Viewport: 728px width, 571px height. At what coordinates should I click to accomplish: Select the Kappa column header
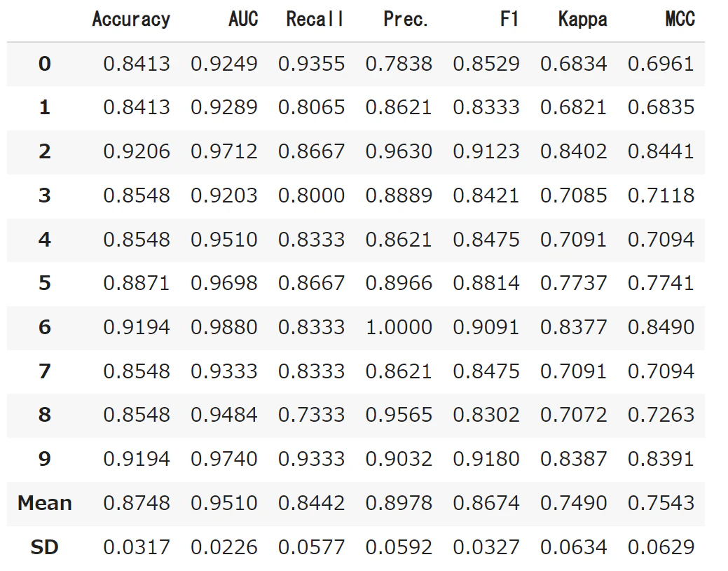(583, 20)
